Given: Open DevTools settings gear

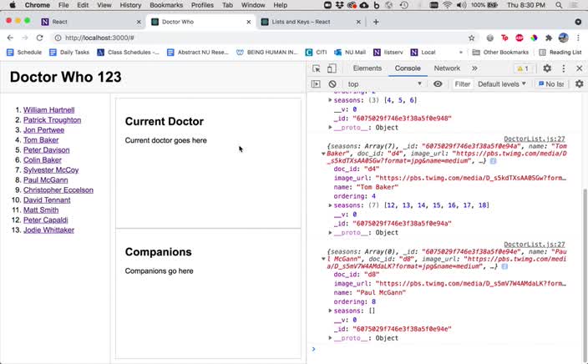Looking at the screenshot, I should pyautogui.click(x=548, y=68).
